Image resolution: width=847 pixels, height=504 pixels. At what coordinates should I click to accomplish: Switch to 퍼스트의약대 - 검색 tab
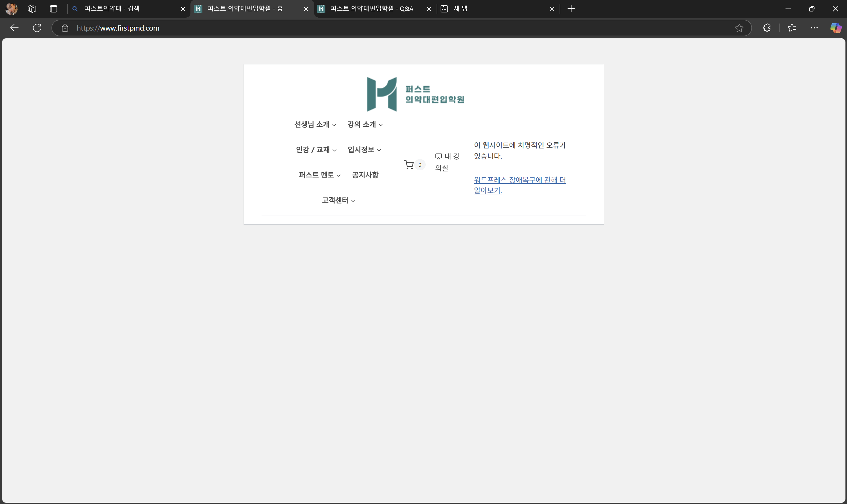(129, 9)
